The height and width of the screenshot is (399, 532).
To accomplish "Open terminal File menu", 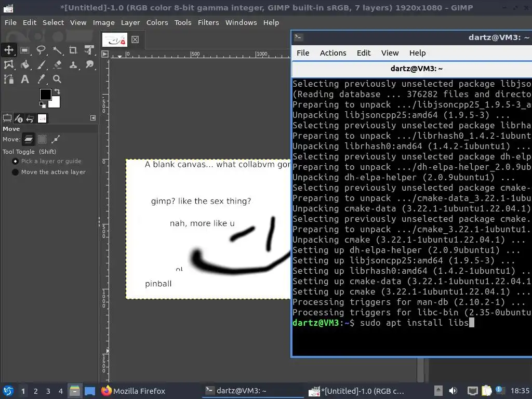I will pyautogui.click(x=303, y=53).
